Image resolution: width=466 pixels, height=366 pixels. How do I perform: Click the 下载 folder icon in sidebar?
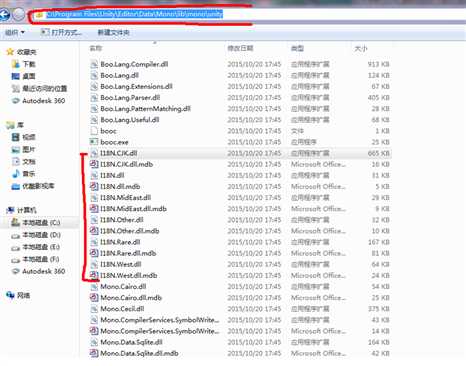click(x=16, y=64)
